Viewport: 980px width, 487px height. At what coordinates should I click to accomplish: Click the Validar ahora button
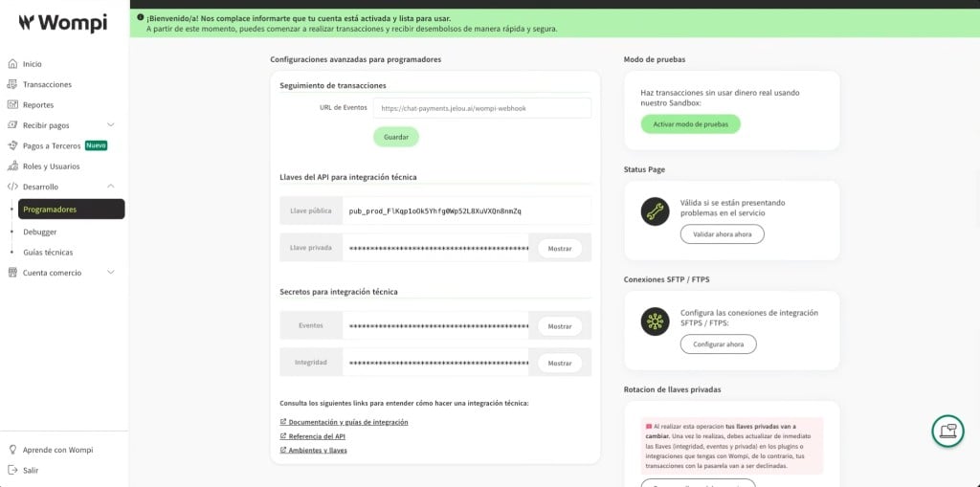pyautogui.click(x=722, y=234)
